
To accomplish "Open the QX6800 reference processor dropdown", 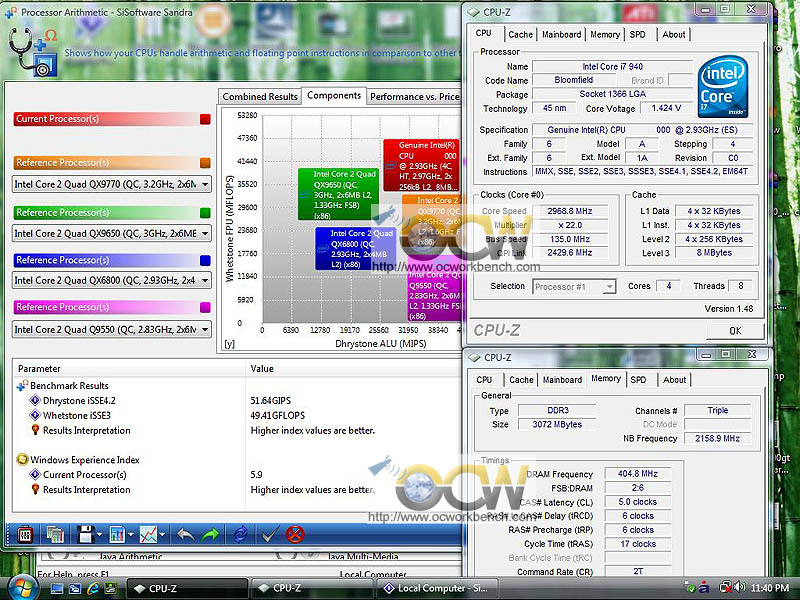I will tap(205, 281).
